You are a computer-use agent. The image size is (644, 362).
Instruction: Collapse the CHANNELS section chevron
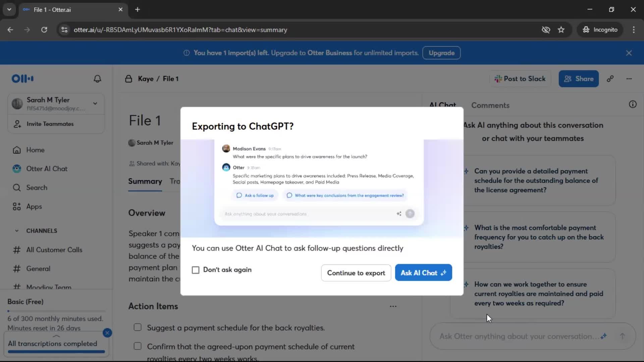[x=17, y=231]
